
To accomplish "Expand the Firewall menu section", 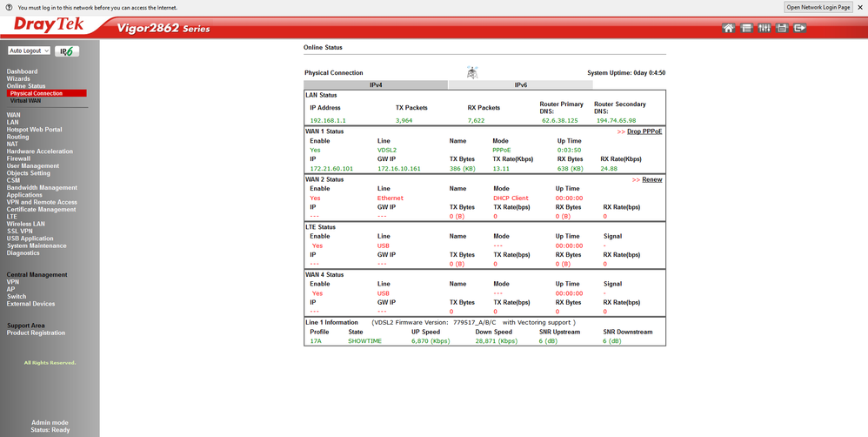I will coord(18,158).
